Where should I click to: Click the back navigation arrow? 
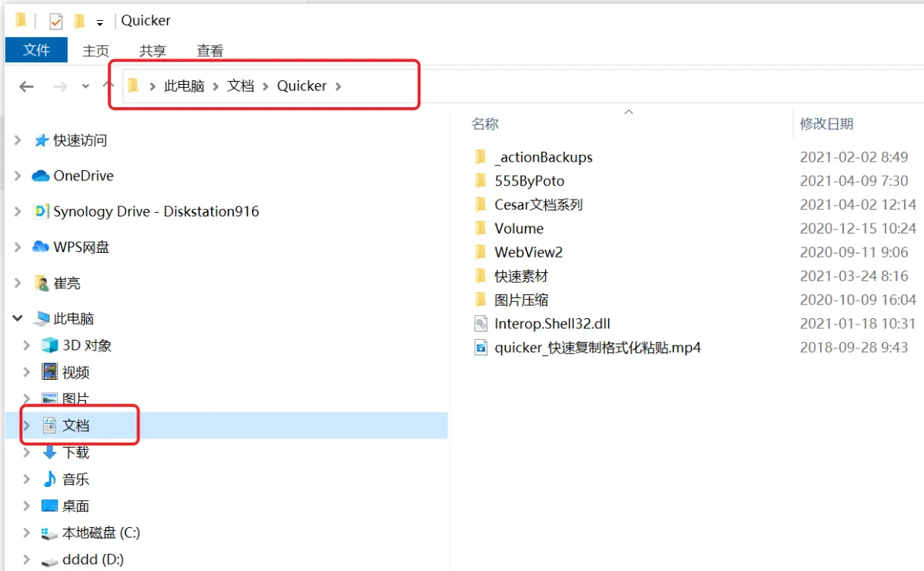tap(26, 86)
